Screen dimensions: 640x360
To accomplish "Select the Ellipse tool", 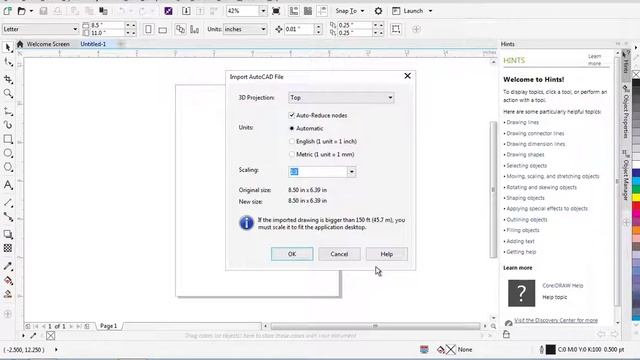I will click(x=8, y=153).
